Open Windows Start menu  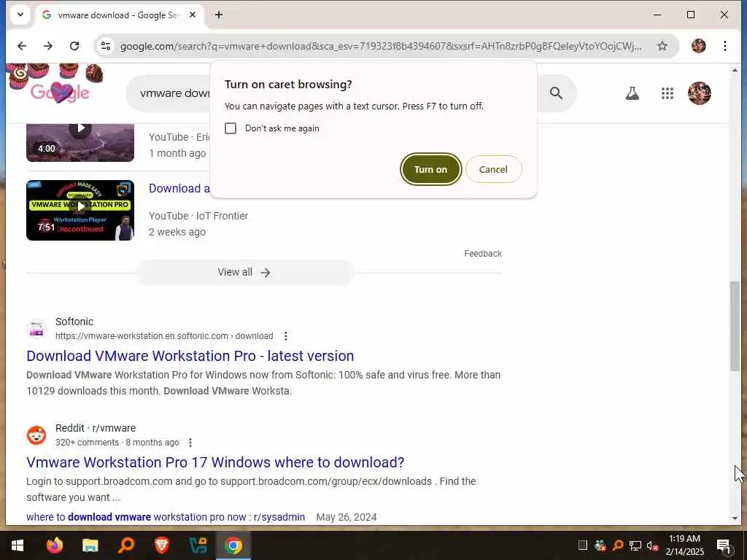pos(18,545)
